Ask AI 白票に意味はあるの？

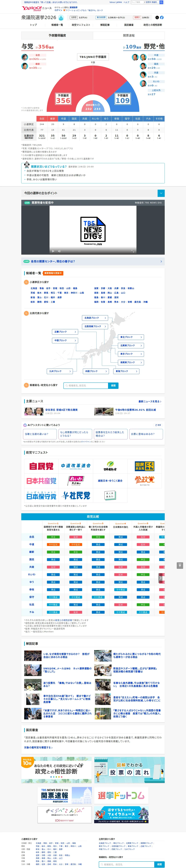point(146,434)
